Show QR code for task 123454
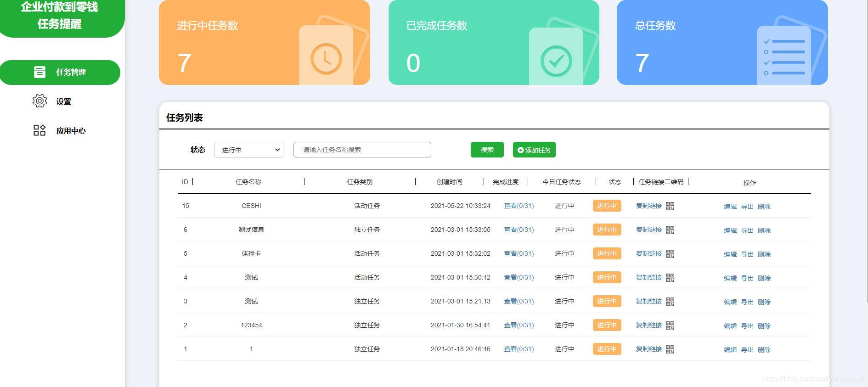Viewport: 868px width, 387px height. [x=670, y=325]
